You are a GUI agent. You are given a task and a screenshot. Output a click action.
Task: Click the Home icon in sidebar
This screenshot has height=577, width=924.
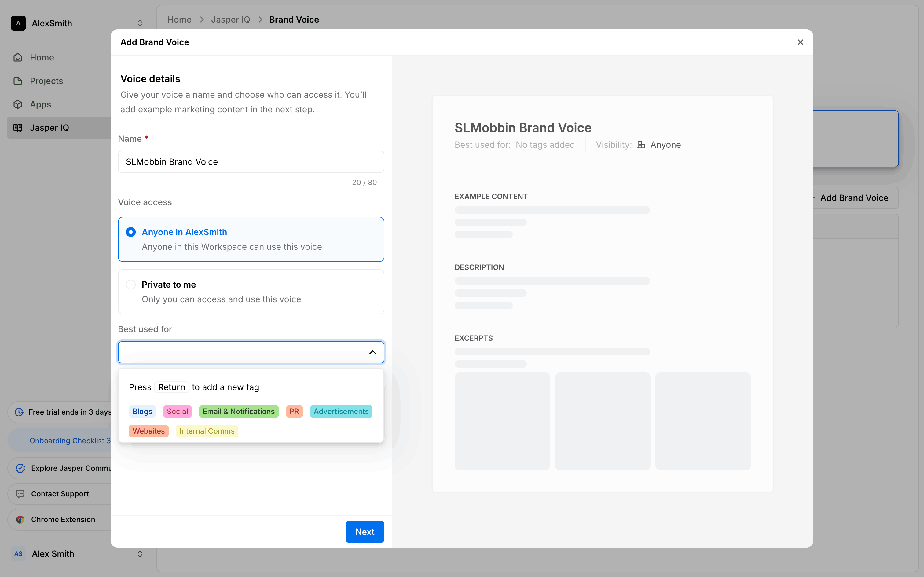[18, 57]
